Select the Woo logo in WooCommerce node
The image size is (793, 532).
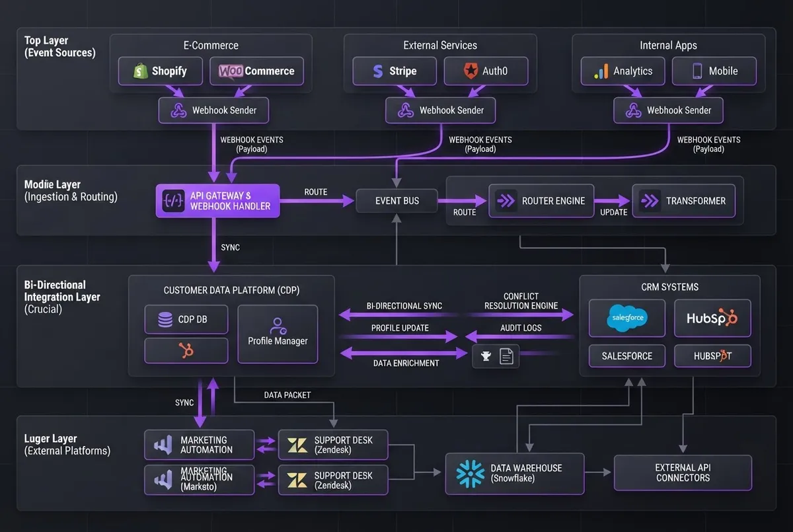tap(231, 71)
